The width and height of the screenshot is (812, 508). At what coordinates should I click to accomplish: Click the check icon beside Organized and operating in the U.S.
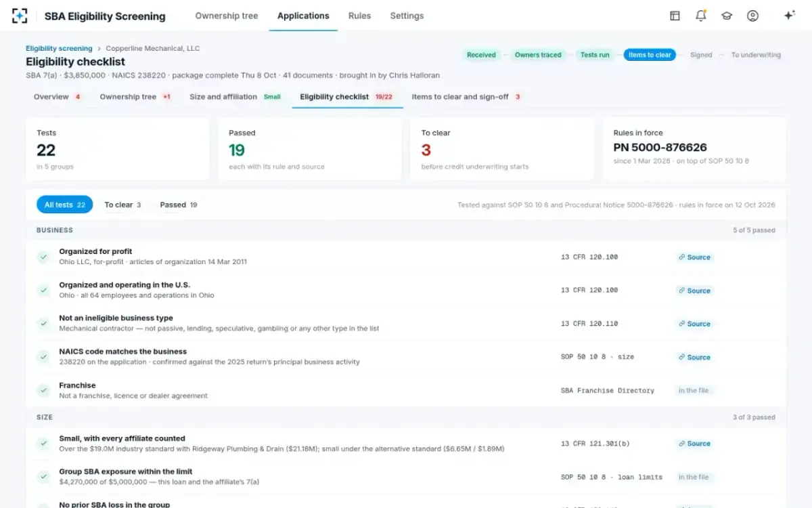click(43, 290)
